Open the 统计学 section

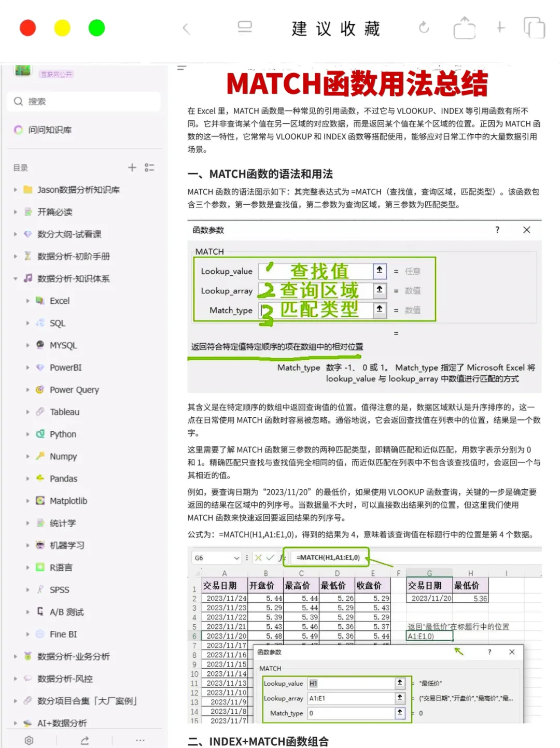pos(63,523)
